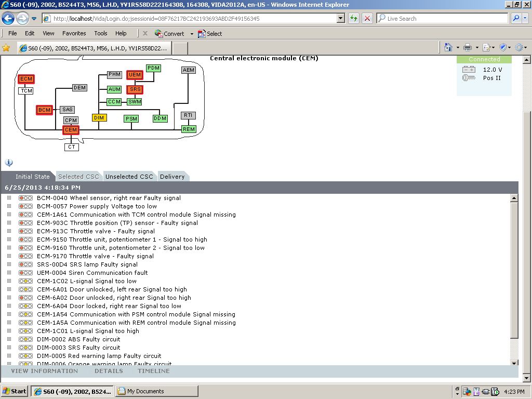Expand the BCM-0040 Wheel sensor entry

[9, 198]
